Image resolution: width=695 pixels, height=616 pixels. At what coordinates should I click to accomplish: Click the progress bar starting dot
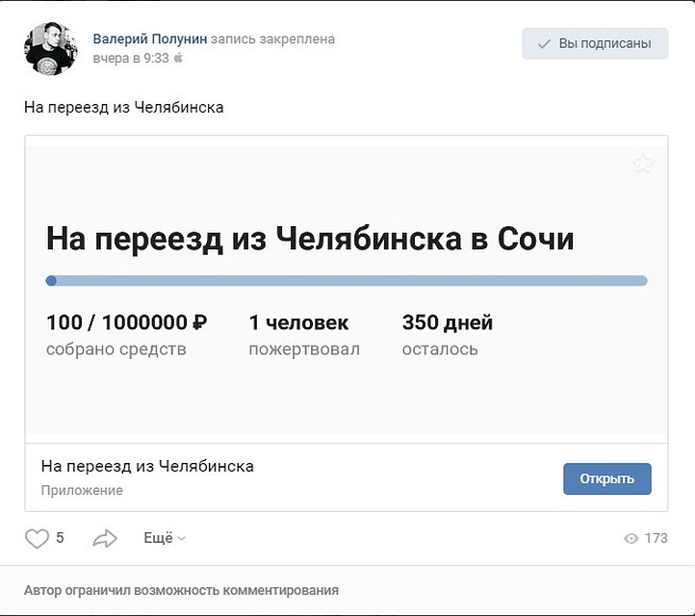click(51, 281)
